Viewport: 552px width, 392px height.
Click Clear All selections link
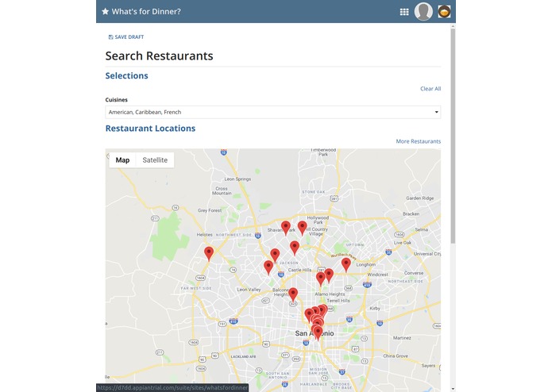coord(430,89)
